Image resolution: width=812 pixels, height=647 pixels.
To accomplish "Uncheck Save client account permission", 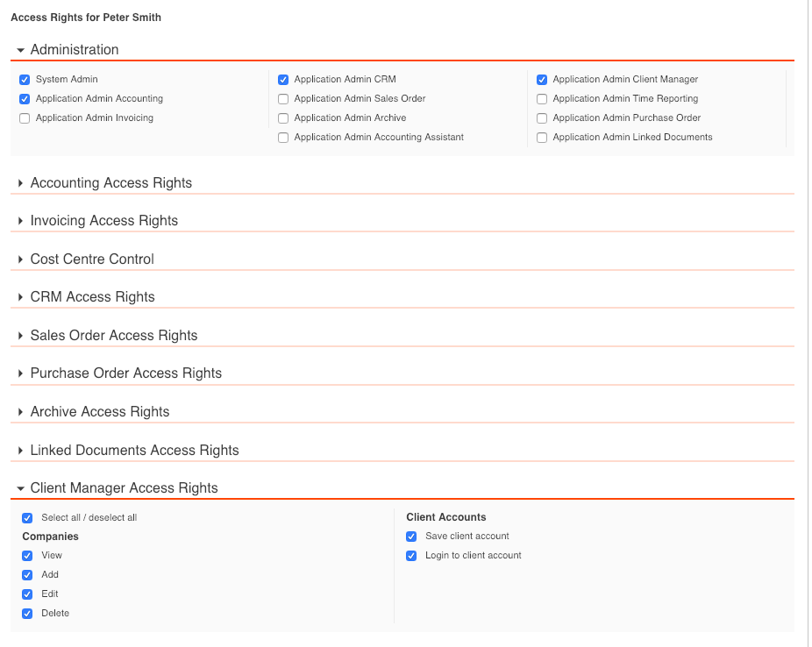I will (x=411, y=537).
